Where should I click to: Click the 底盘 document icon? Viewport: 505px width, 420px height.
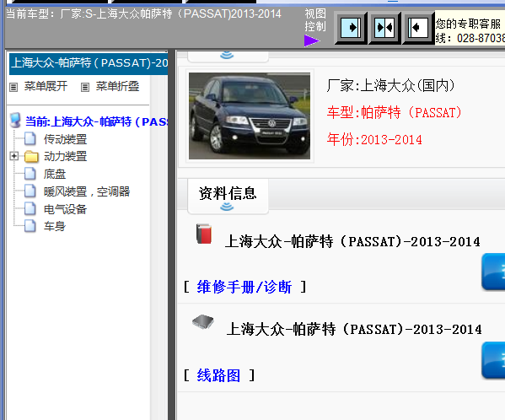click(x=30, y=173)
